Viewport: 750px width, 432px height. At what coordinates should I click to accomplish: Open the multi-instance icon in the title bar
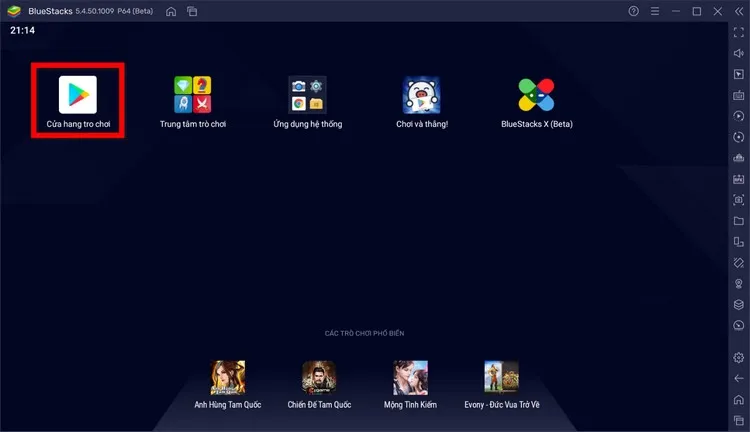(x=192, y=11)
